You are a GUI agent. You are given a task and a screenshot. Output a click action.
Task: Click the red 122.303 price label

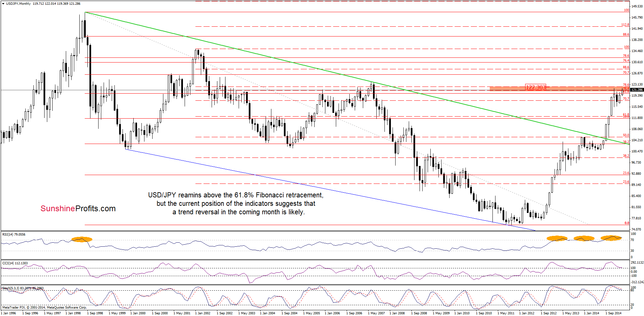[536, 87]
